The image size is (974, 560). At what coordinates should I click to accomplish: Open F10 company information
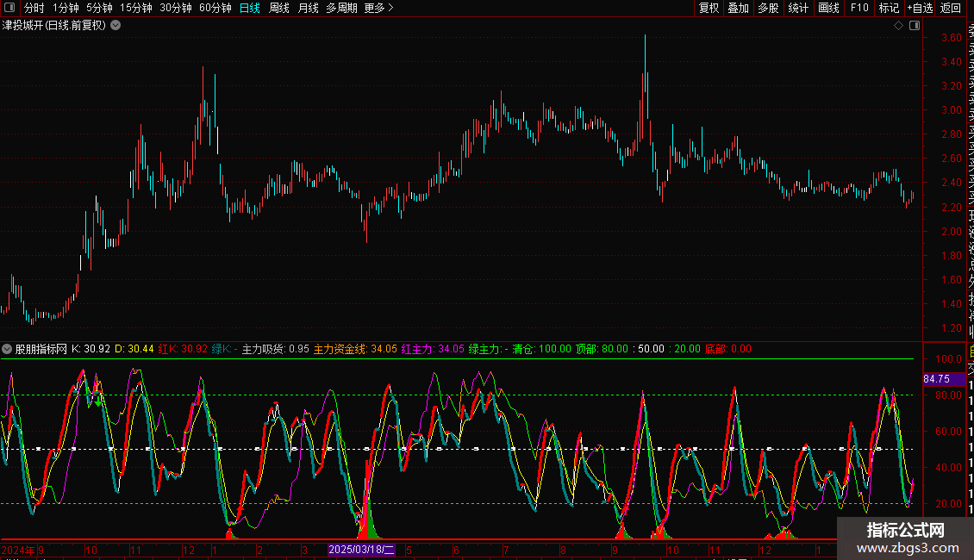pos(859,8)
